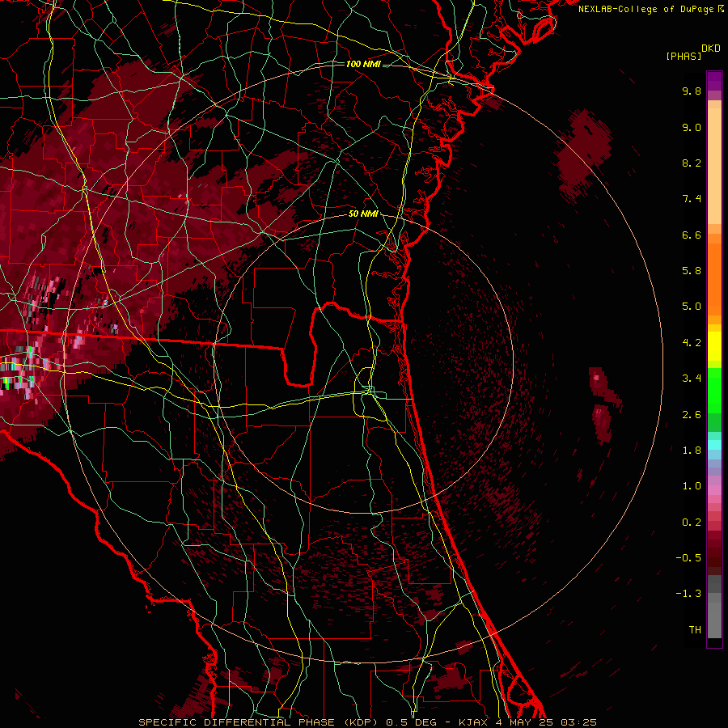Click the TH label on the color scale
Image resolution: width=728 pixels, height=728 pixels.
[695, 630]
